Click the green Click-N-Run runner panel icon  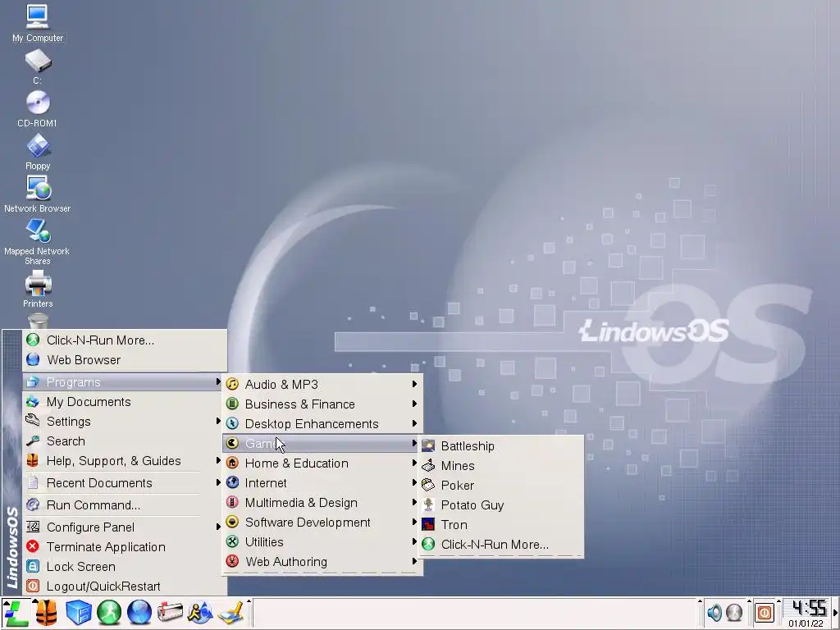109,613
